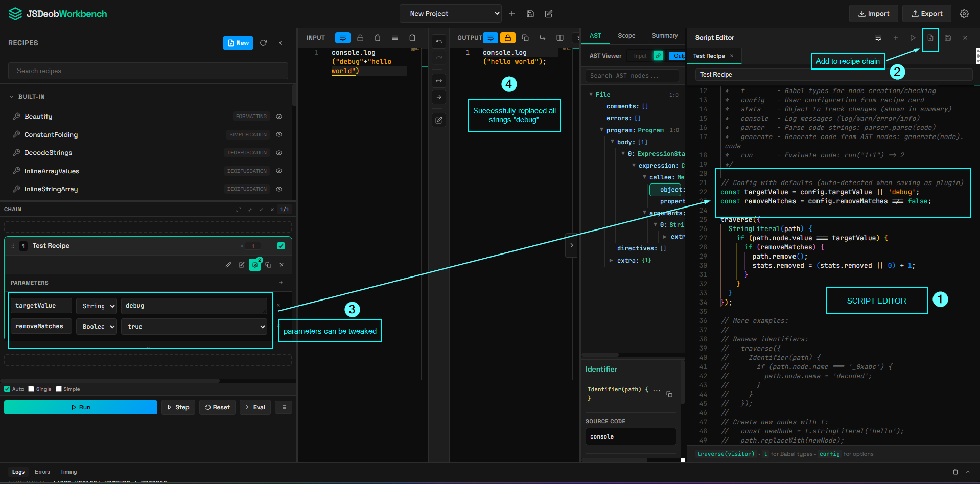Toggle eye icon for InlineStringArray recipe
The image size is (980, 484).
pos(279,189)
